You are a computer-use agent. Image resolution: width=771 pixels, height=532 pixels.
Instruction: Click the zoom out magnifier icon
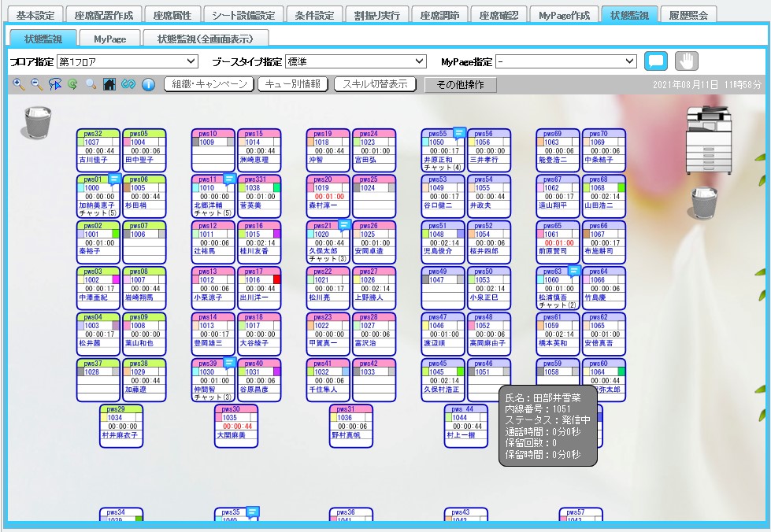point(36,84)
